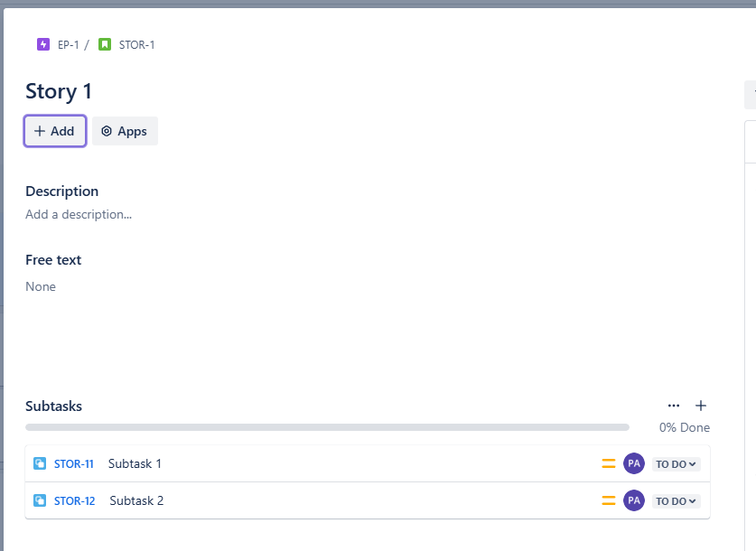Select the blue subtask icon for Subtask 1
Viewport: 756px width, 551px height.
[40, 462]
